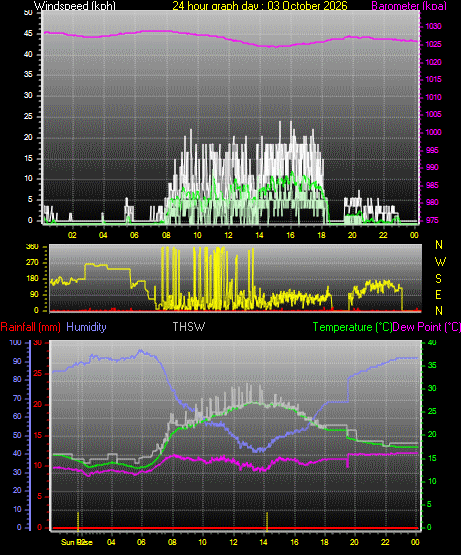Image resolution: width=461 pixels, height=555 pixels.
Task: Click the Sun Rise label on bottom axis
Action: click(77, 542)
